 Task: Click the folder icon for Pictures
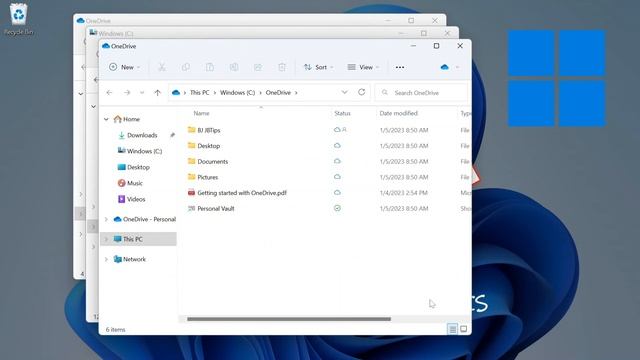point(191,177)
